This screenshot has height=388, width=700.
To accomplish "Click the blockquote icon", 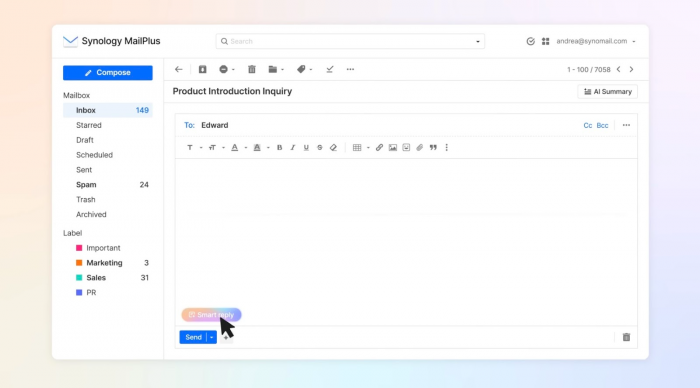I will (x=433, y=147).
